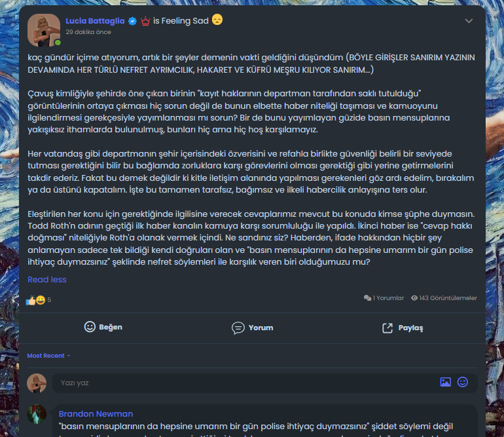Open post options chevron menu
Screen dimensions: 504x437
click(x=469, y=21)
